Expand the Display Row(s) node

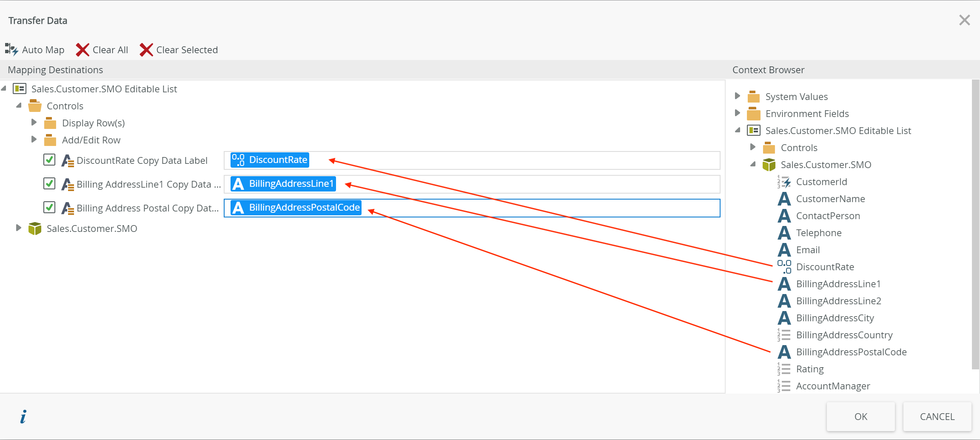coord(34,123)
